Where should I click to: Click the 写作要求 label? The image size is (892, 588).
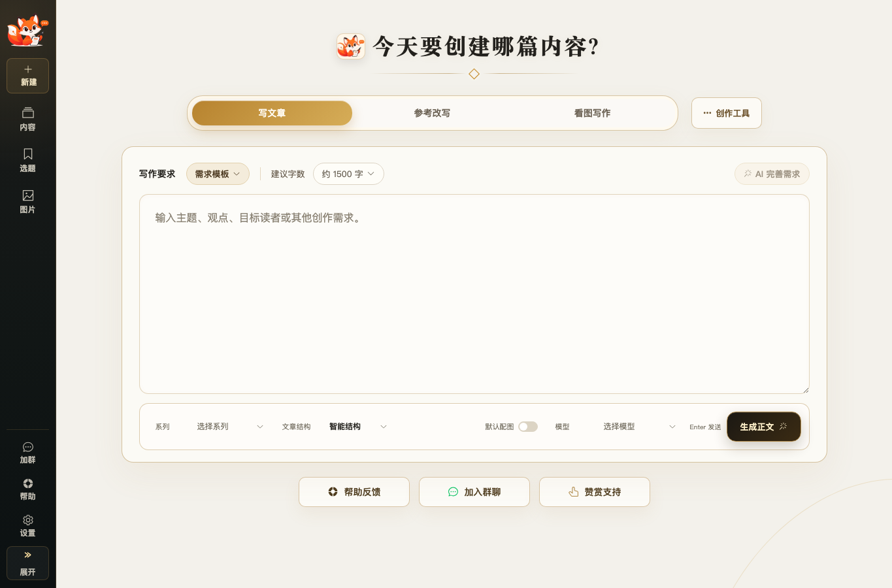pos(157,174)
